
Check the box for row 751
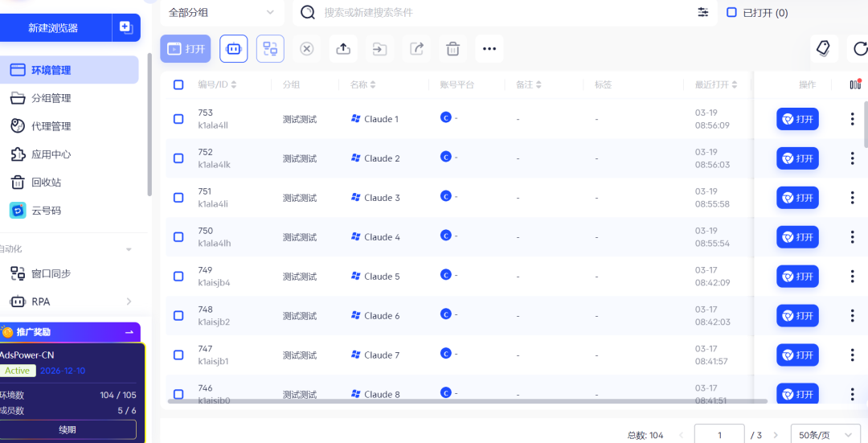[178, 198]
